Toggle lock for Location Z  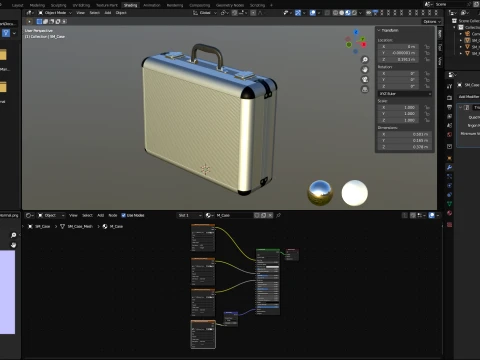[x=427, y=59]
